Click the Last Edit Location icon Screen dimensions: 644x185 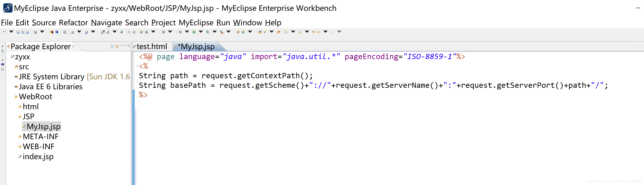pyautogui.click(x=314, y=32)
